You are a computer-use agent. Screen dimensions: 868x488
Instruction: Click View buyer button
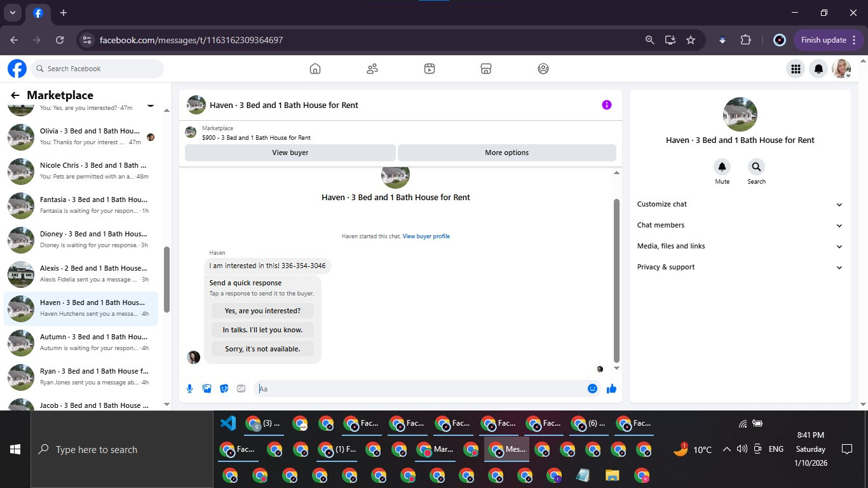[x=290, y=152]
